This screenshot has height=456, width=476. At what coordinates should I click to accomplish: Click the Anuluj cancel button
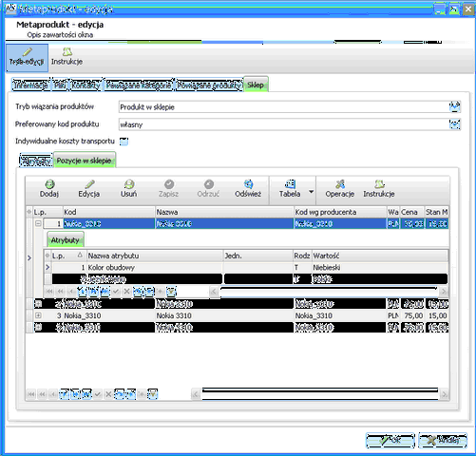tap(443, 440)
